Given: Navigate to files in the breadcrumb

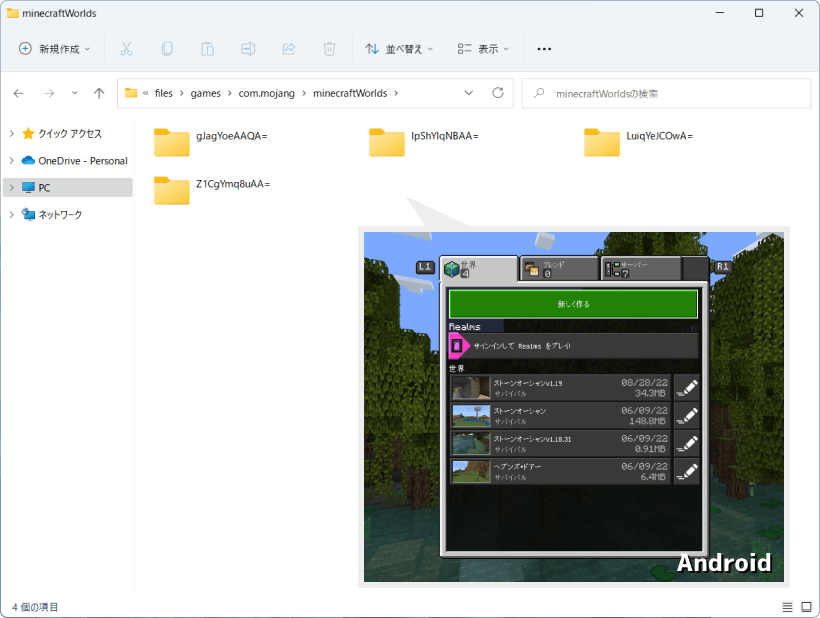Looking at the screenshot, I should tap(164, 93).
